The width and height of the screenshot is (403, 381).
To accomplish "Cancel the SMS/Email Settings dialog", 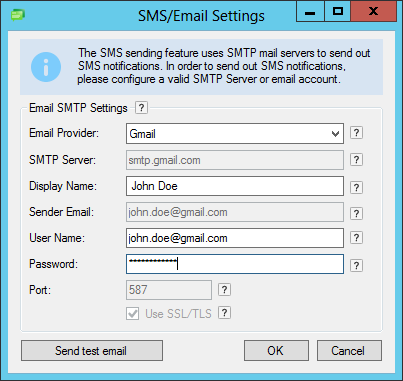I will coord(349,351).
